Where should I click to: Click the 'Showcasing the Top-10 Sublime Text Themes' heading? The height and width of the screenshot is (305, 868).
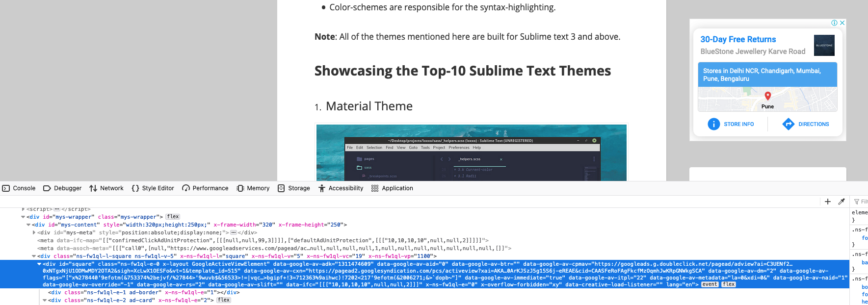click(463, 71)
